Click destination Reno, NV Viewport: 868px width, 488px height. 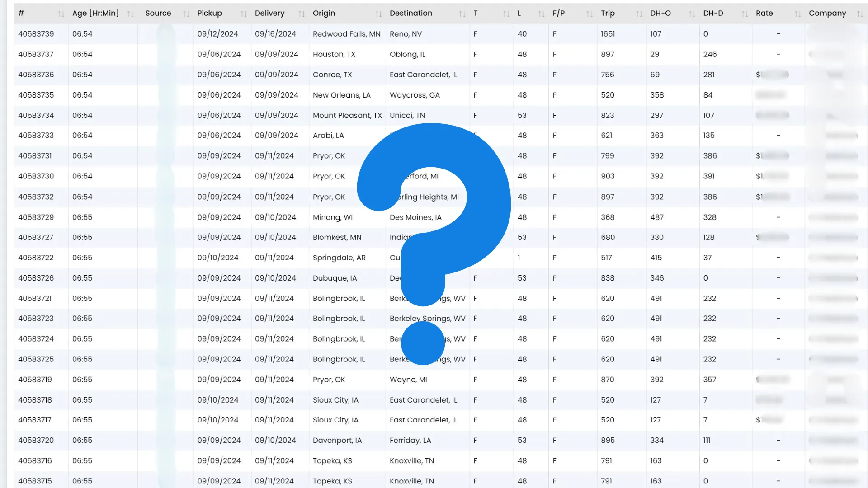406,34
